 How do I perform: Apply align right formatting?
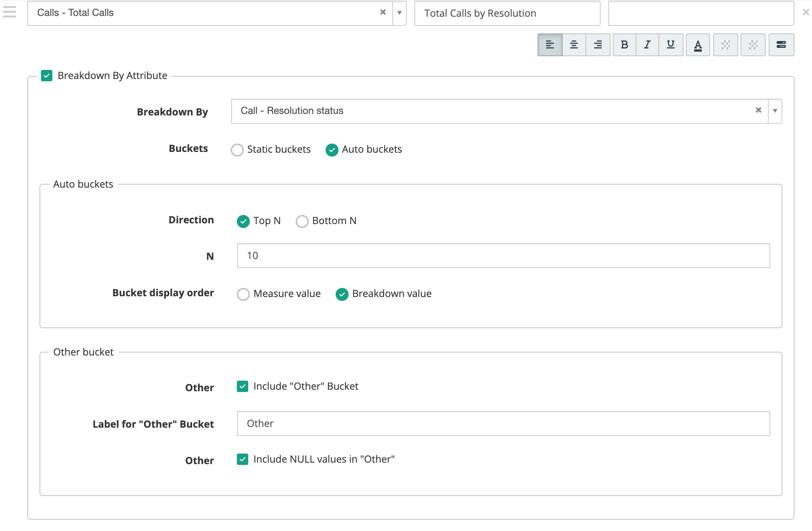pos(598,45)
